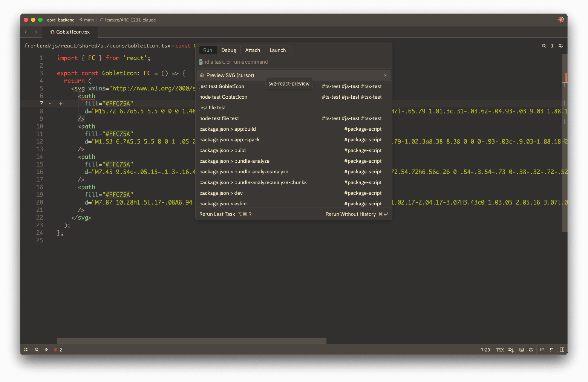Run package.json > bundle-analyze script
588x382 pixels.
tap(294, 161)
